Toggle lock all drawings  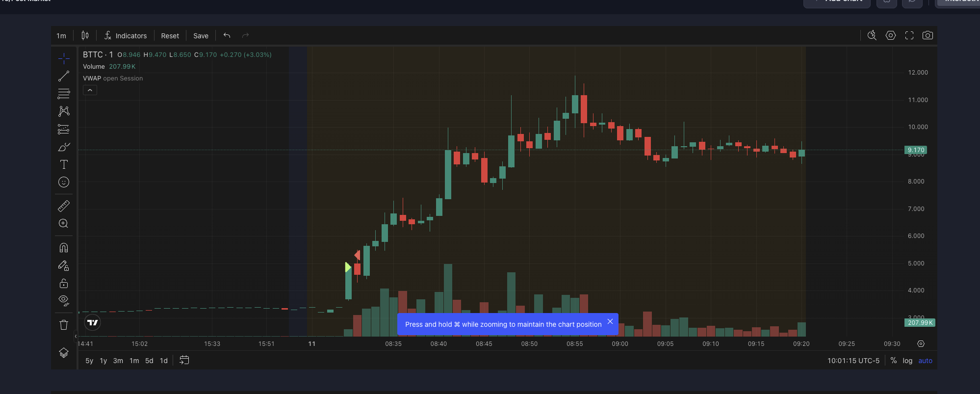coord(64,284)
